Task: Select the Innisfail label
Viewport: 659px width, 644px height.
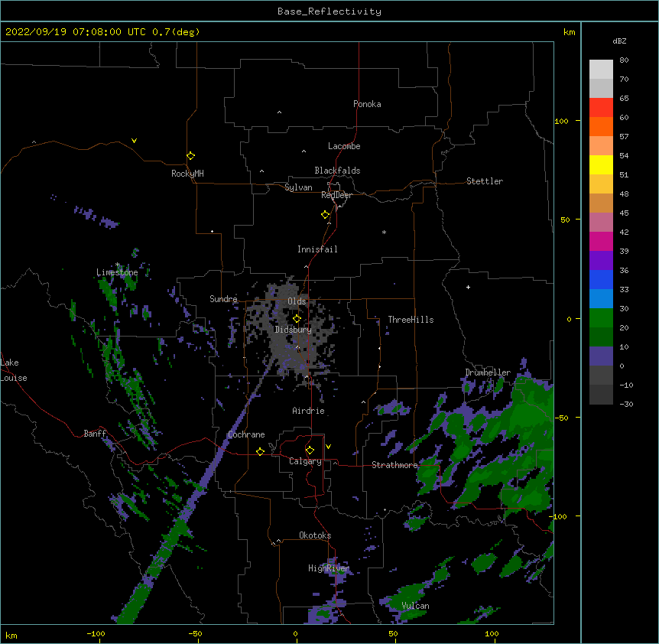Action: tap(317, 249)
